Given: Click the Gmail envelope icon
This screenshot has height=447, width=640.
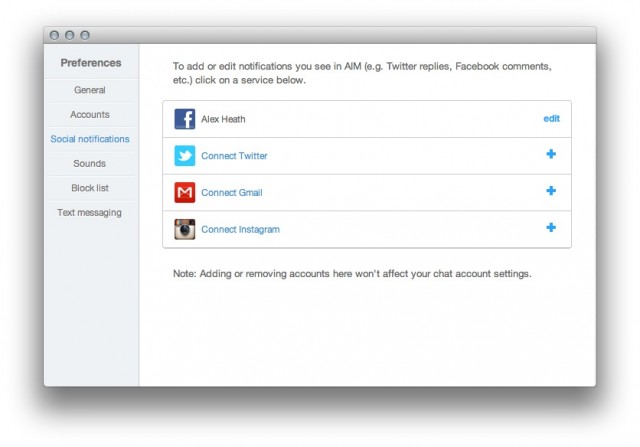Looking at the screenshot, I should 184,192.
